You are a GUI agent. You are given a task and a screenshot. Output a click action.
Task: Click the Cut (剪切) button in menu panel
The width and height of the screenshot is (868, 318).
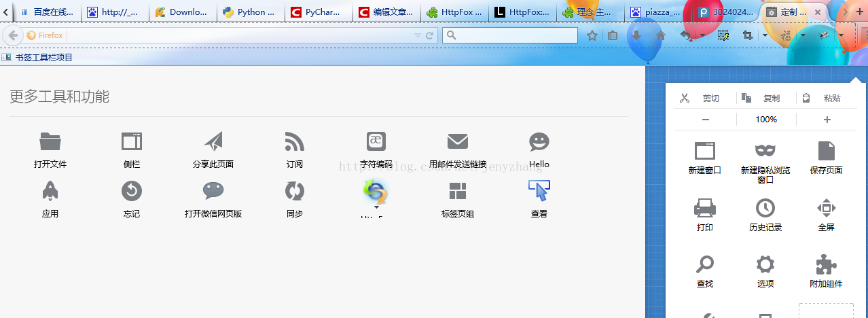pyautogui.click(x=705, y=98)
